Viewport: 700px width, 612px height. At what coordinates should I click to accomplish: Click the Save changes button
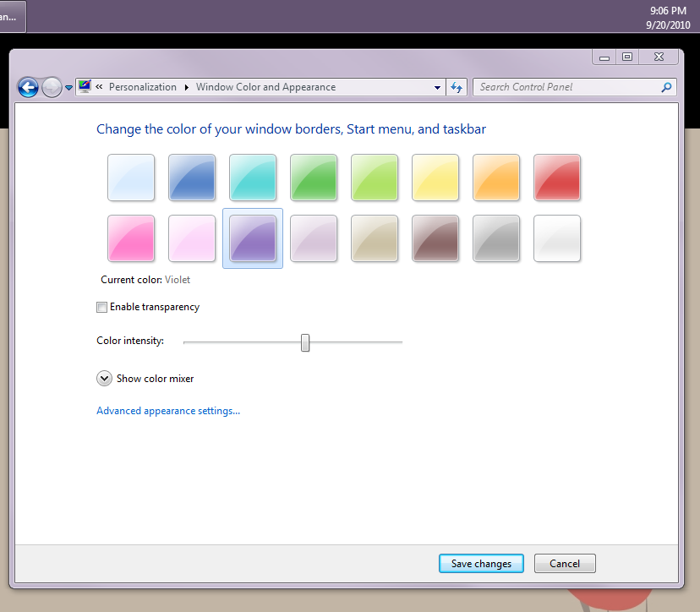click(x=481, y=564)
